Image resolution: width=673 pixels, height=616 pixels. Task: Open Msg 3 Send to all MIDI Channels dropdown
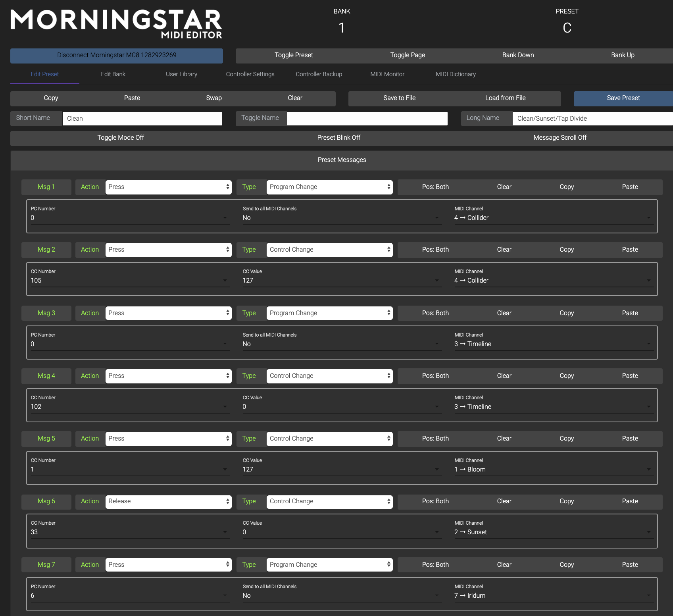coord(342,344)
